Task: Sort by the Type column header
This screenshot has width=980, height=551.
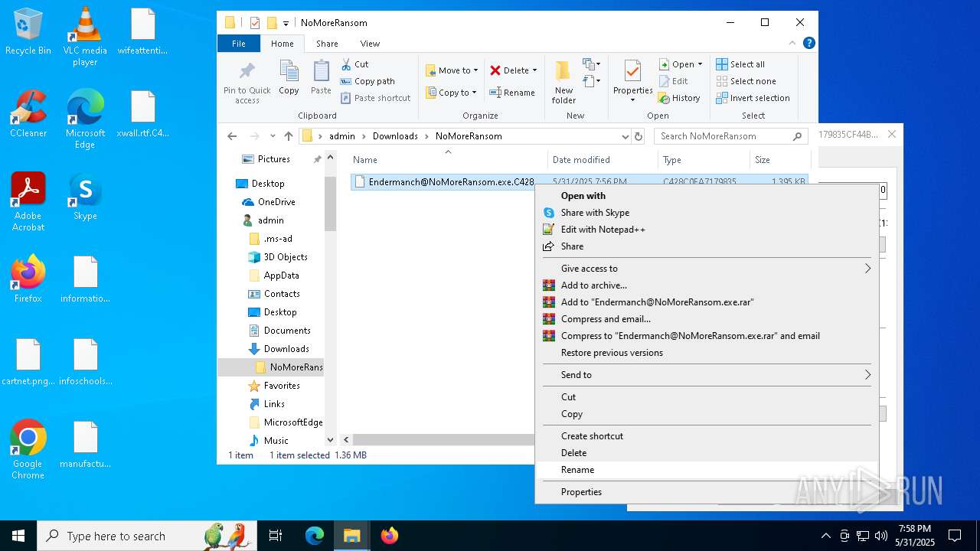Action: point(704,160)
